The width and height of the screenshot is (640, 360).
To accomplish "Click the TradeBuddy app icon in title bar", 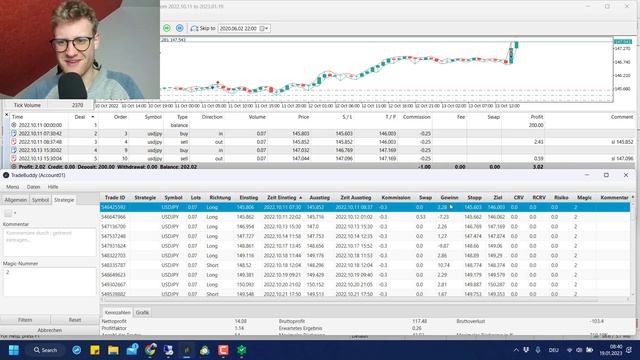I will point(6,175).
